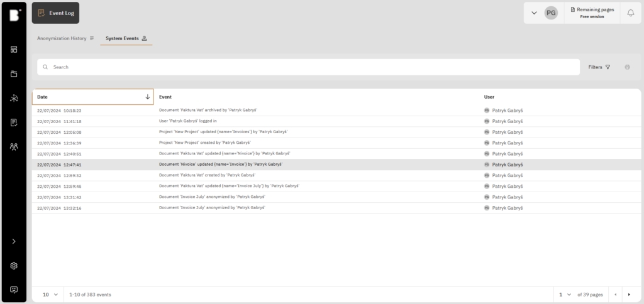Screen dimensions: 644x304
Task: Open the settings gear icon
Action: pyautogui.click(x=14, y=266)
